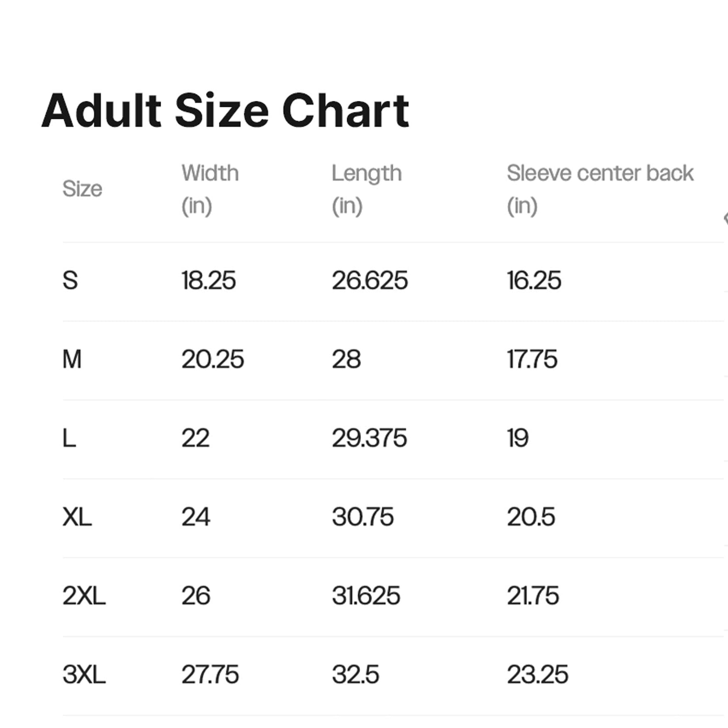
Task: Click the 26.625 length value
Action: coord(370,280)
